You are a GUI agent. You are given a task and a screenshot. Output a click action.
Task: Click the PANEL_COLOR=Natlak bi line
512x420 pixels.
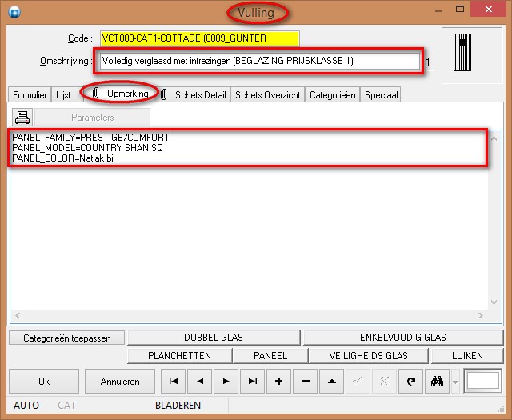click(62, 158)
